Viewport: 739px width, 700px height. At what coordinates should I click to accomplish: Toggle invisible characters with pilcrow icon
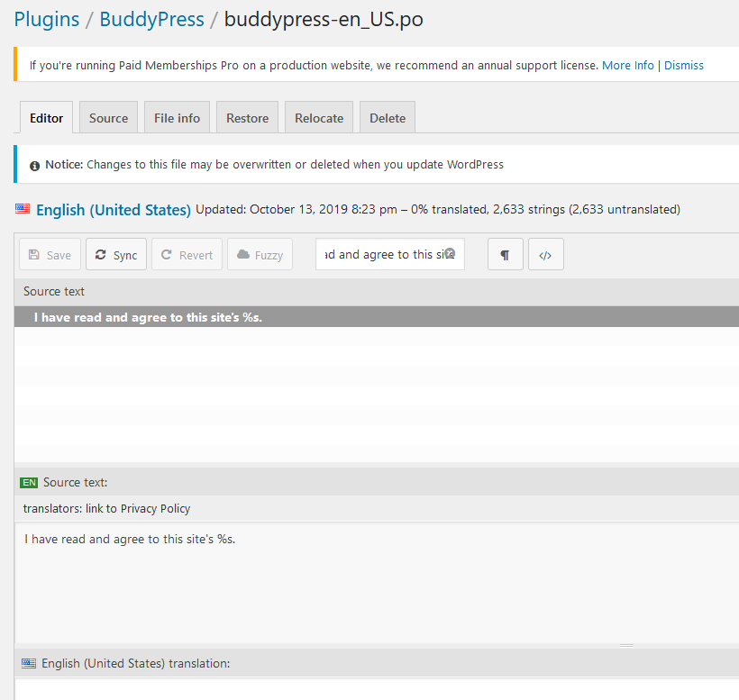[x=506, y=254]
